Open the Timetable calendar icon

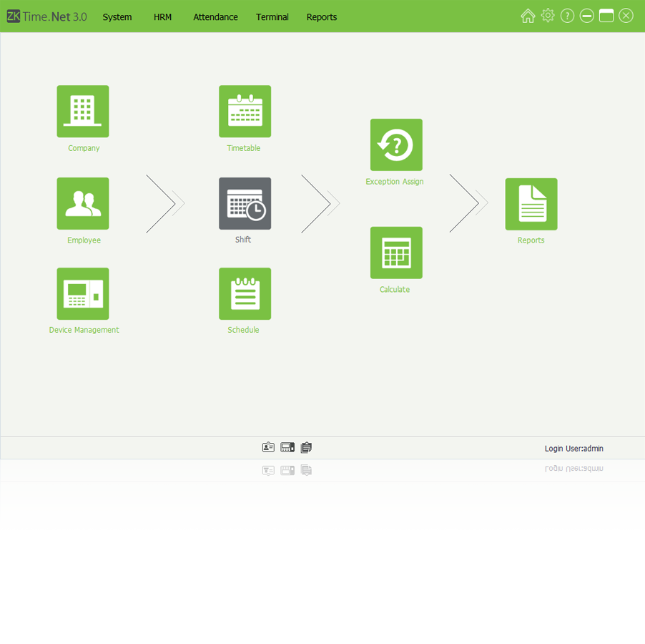point(245,112)
